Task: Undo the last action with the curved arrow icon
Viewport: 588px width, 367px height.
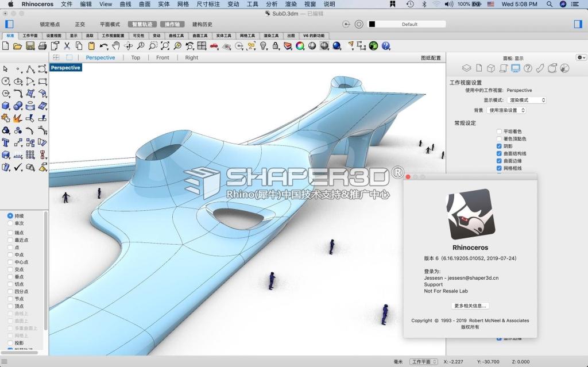Action: 103,46
